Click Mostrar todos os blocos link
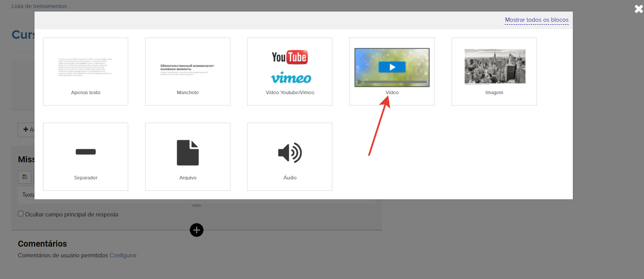This screenshot has height=279, width=644. 536,20
